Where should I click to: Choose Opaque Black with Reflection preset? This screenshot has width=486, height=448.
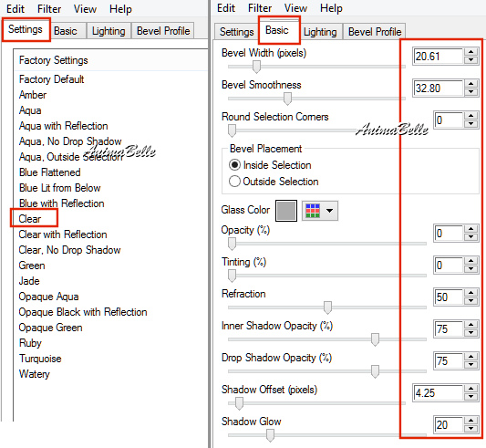[x=83, y=312]
